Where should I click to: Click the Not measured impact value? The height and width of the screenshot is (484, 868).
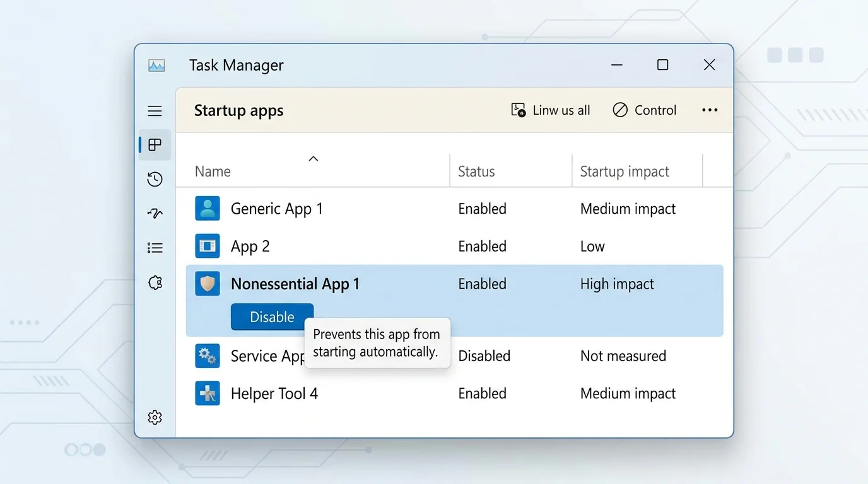coord(623,356)
